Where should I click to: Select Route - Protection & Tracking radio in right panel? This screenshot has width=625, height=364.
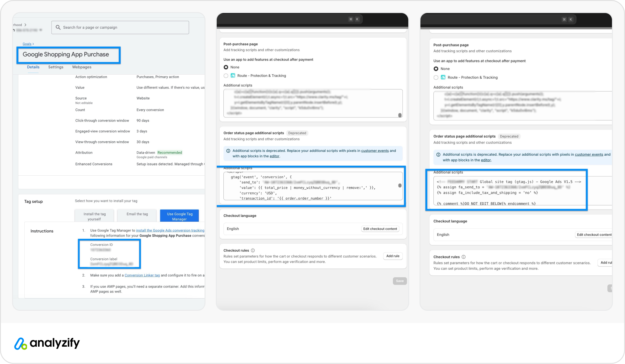click(436, 77)
